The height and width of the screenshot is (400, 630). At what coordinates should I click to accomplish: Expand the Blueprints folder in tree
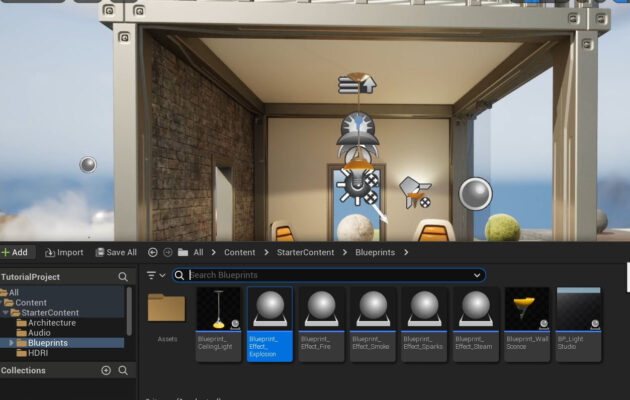coord(12,343)
